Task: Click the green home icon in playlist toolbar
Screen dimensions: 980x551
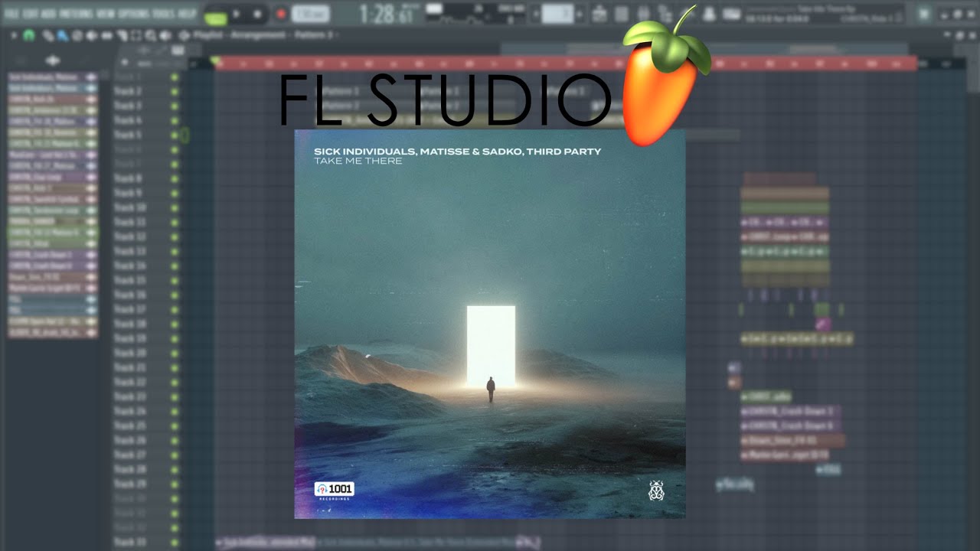Action: [29, 35]
